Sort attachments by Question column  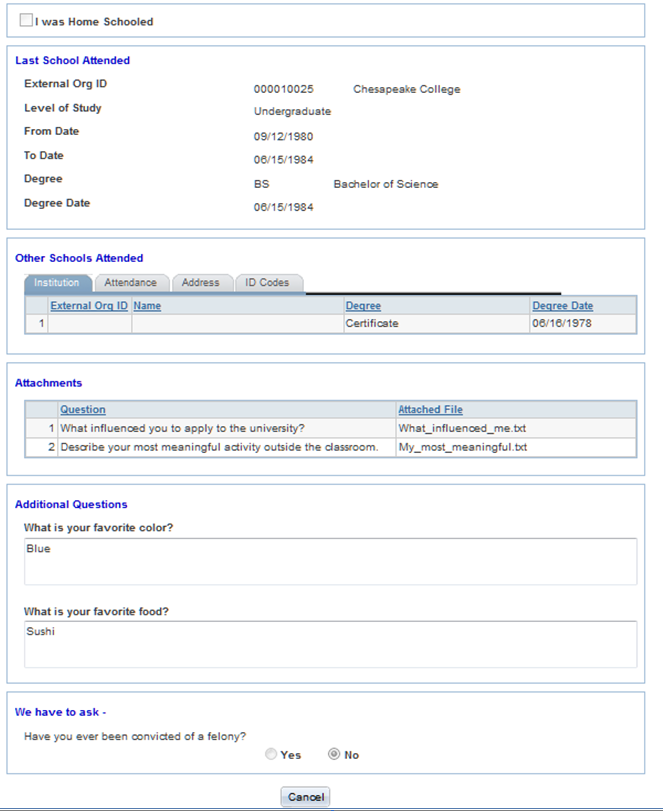coord(83,410)
